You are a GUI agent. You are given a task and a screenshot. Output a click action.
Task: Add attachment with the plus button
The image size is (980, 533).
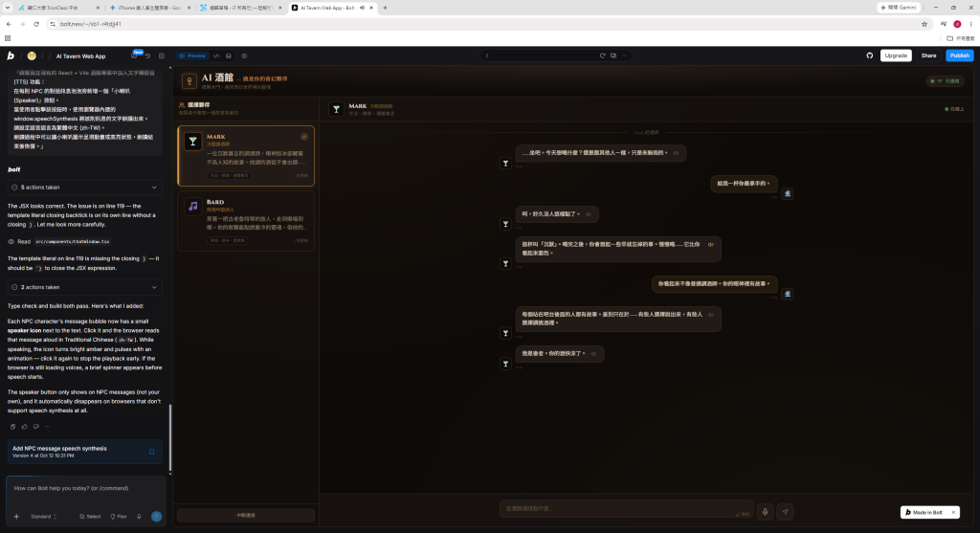(16, 516)
